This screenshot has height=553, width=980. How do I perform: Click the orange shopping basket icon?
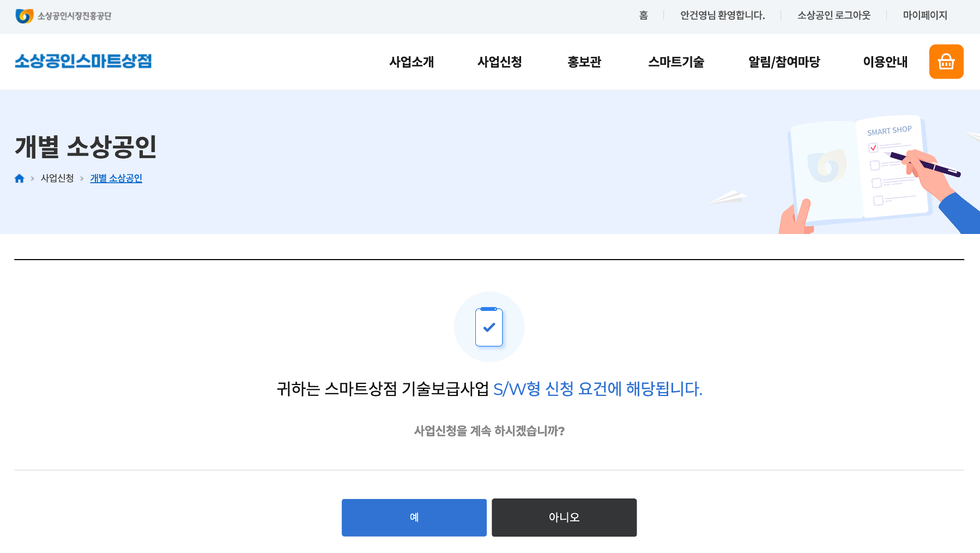click(x=946, y=62)
